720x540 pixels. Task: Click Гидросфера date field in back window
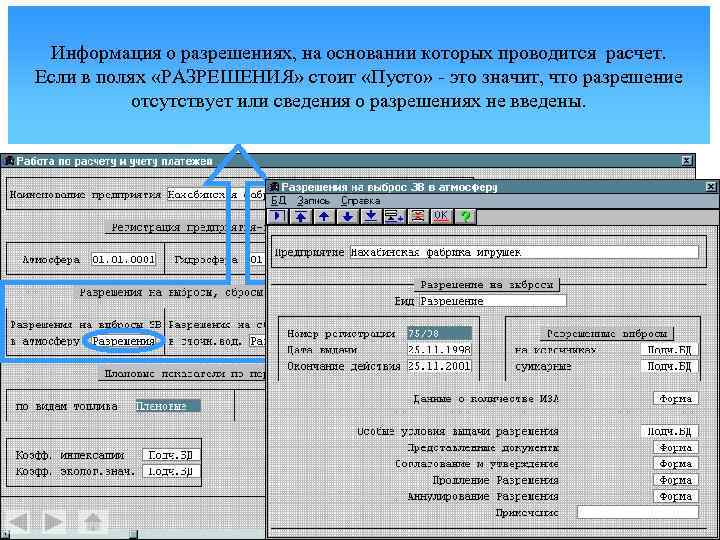(x=257, y=259)
